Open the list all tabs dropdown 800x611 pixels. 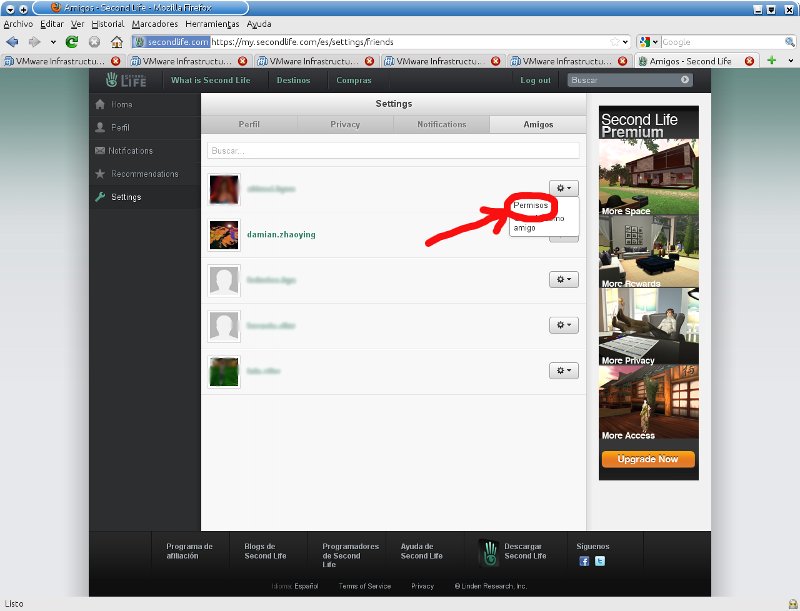(790, 60)
